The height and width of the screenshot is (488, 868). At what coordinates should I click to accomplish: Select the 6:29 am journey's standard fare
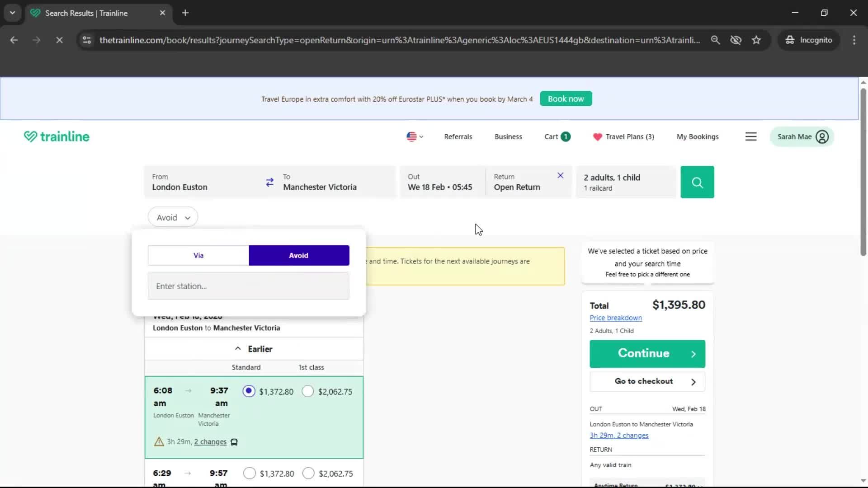click(x=249, y=474)
